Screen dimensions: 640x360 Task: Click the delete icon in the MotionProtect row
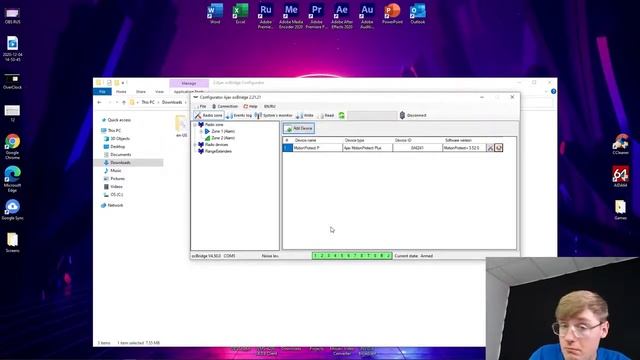(498, 148)
